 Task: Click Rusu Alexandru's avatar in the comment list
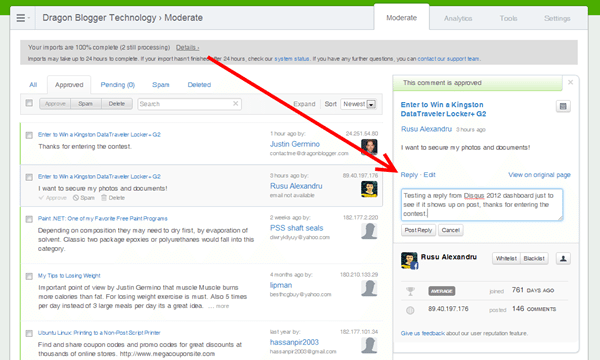click(x=369, y=189)
